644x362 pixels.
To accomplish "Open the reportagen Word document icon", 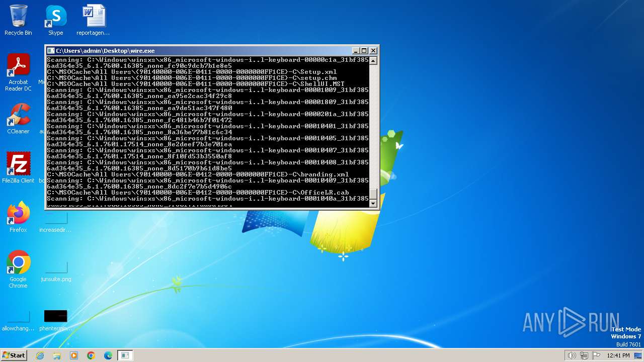I will pyautogui.click(x=93, y=20).
